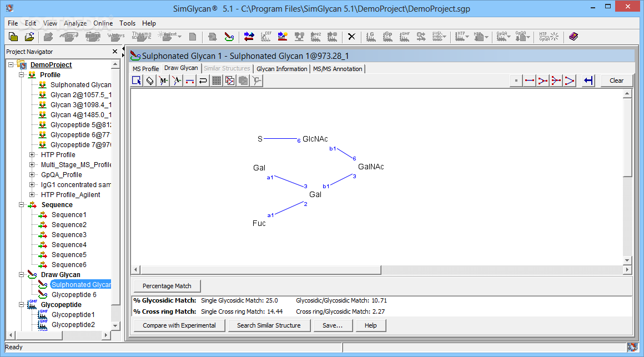Click the structure template icon

coord(230,81)
